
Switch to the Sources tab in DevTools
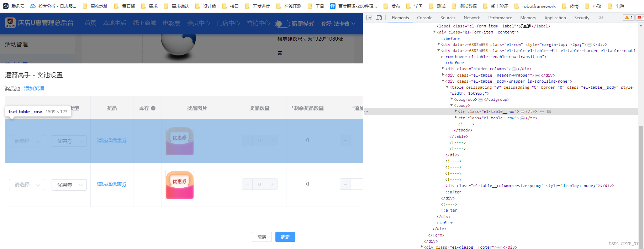[x=448, y=17]
